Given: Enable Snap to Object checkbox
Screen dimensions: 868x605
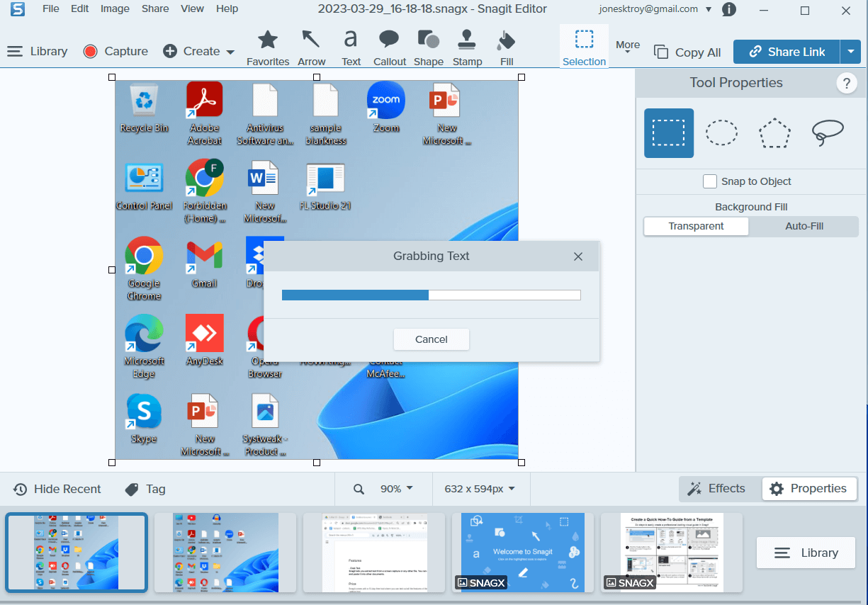Looking at the screenshot, I should point(710,181).
